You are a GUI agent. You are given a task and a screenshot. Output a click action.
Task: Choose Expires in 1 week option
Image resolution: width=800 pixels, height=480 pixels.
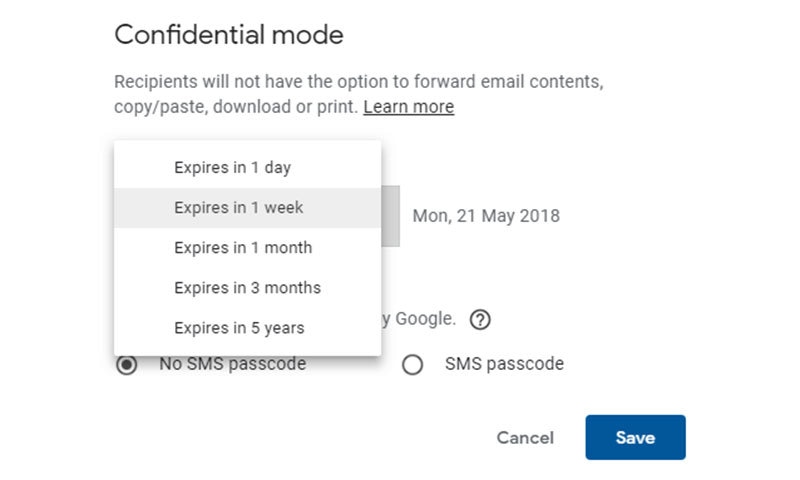tap(247, 208)
